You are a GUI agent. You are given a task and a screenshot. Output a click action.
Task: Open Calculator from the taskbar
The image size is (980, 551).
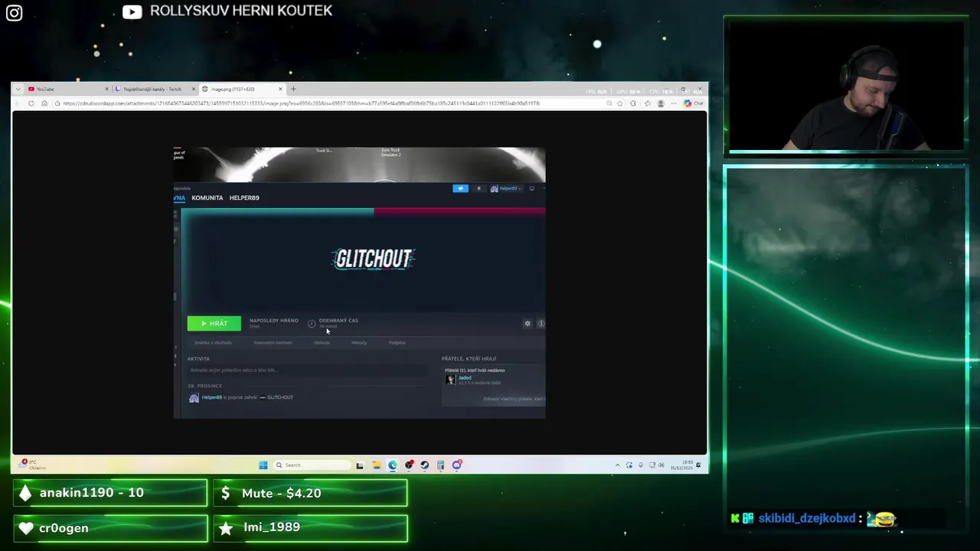[440, 465]
